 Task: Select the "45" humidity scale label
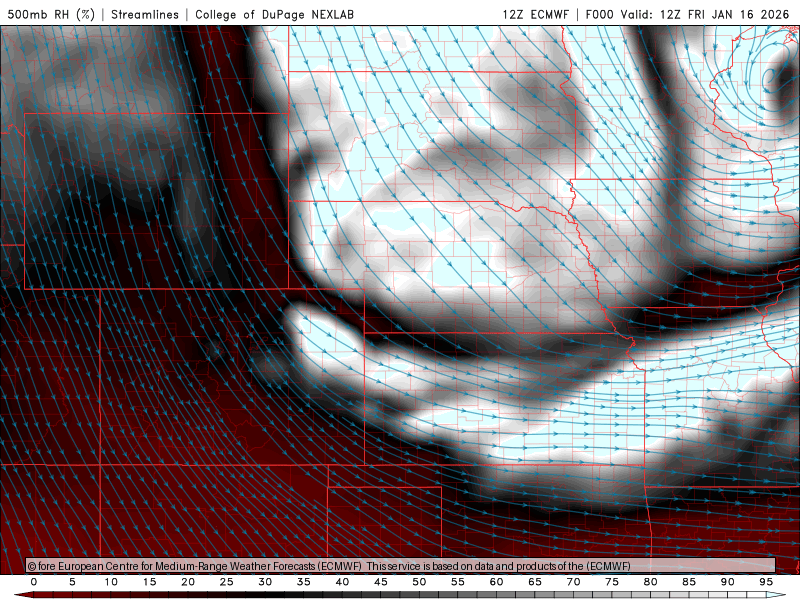381,582
